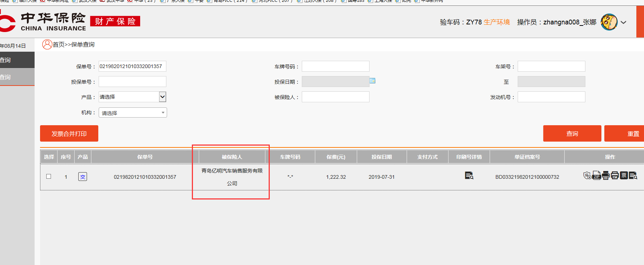Click the 支付方式 column header

point(427,157)
